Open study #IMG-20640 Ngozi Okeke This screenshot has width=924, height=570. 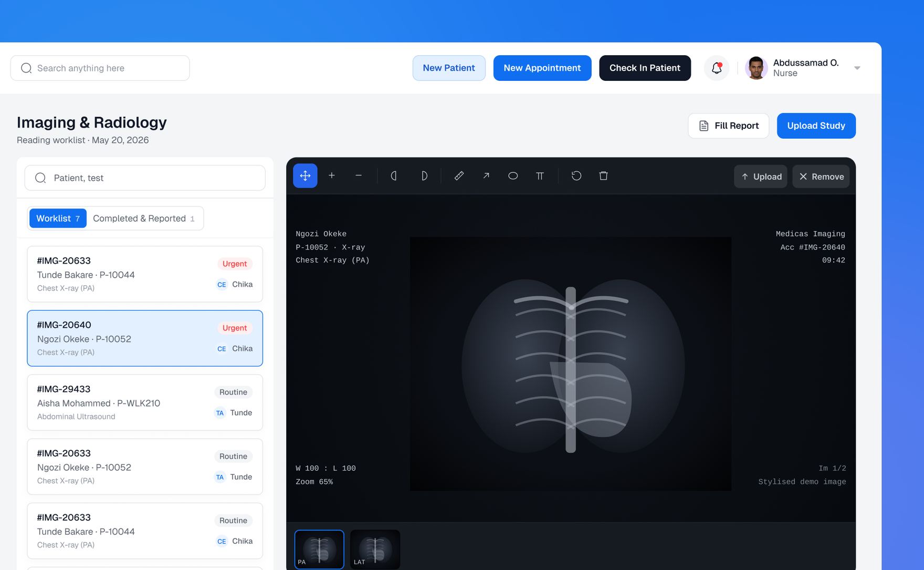coord(145,338)
